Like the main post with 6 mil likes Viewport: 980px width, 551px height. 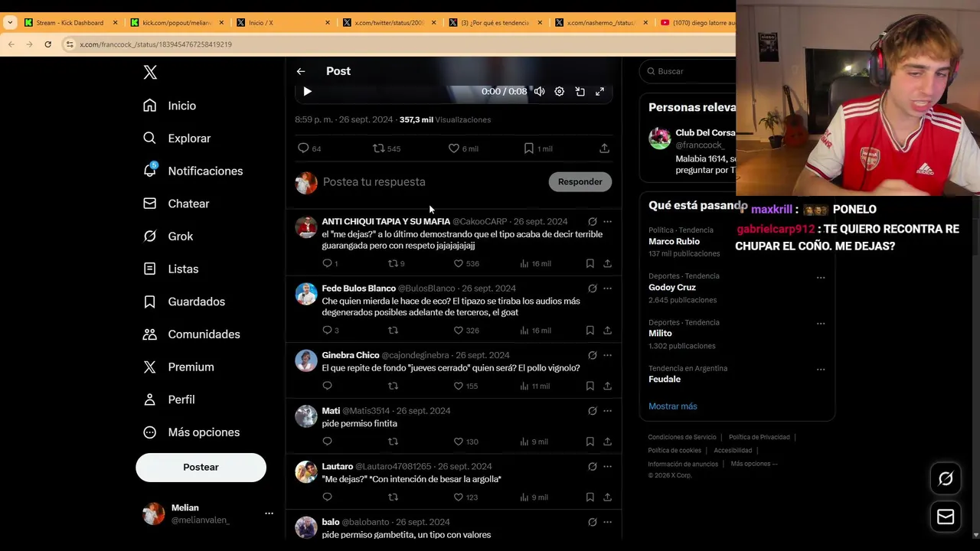tap(463, 148)
